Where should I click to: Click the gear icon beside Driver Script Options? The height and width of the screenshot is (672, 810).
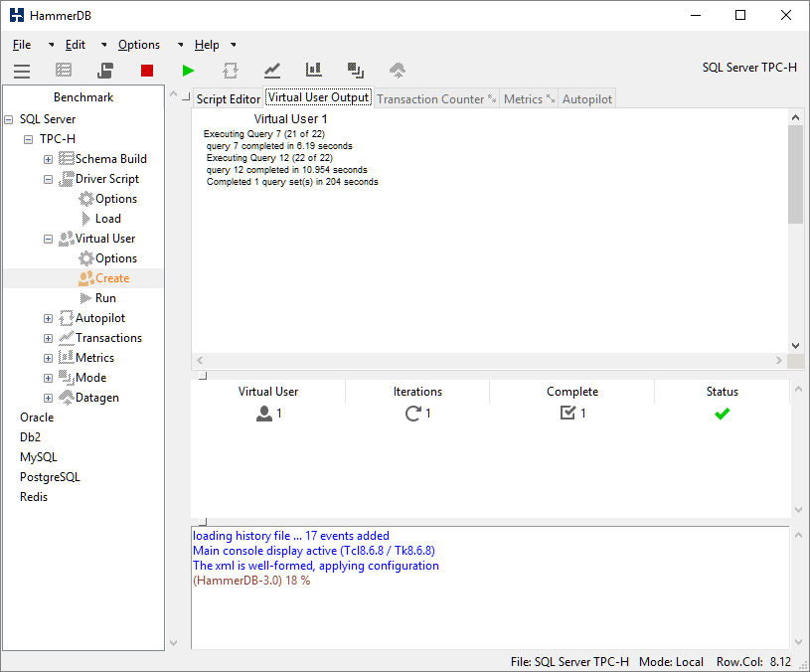pyautogui.click(x=86, y=199)
